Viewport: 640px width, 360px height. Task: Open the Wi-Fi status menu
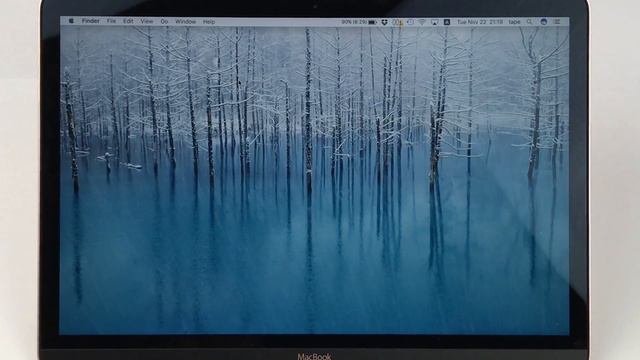click(x=422, y=22)
